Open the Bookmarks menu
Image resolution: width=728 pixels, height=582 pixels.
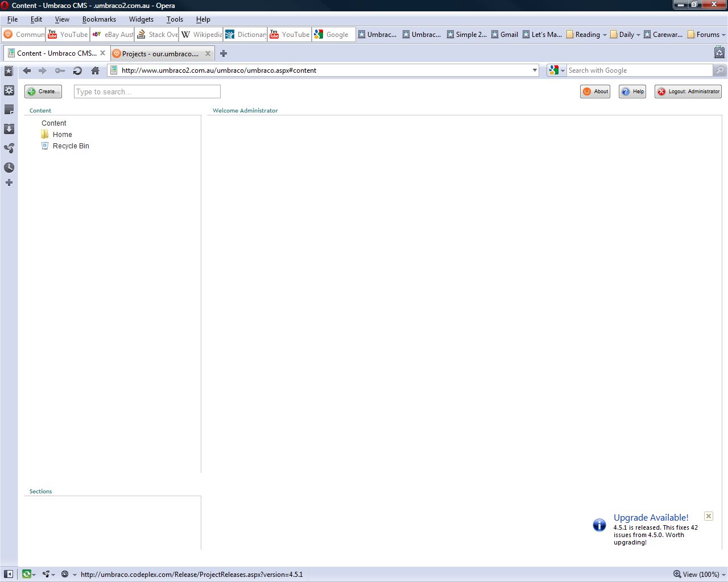pos(99,19)
